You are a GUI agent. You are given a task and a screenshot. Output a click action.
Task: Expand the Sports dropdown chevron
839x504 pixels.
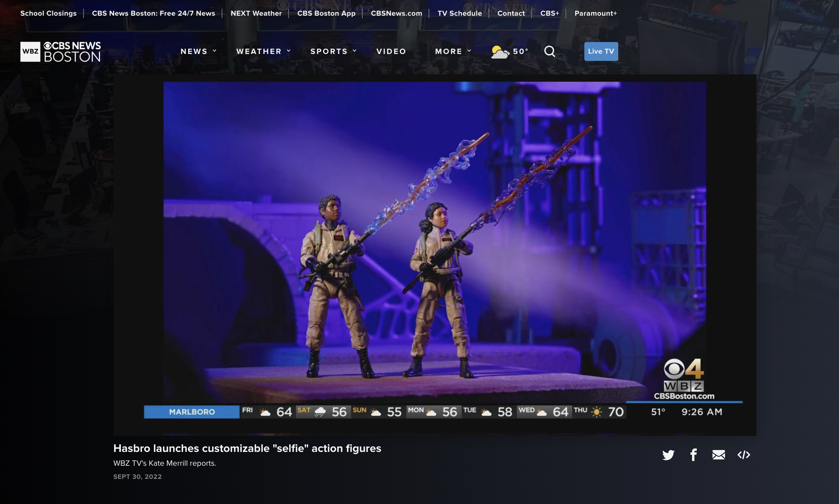[355, 51]
